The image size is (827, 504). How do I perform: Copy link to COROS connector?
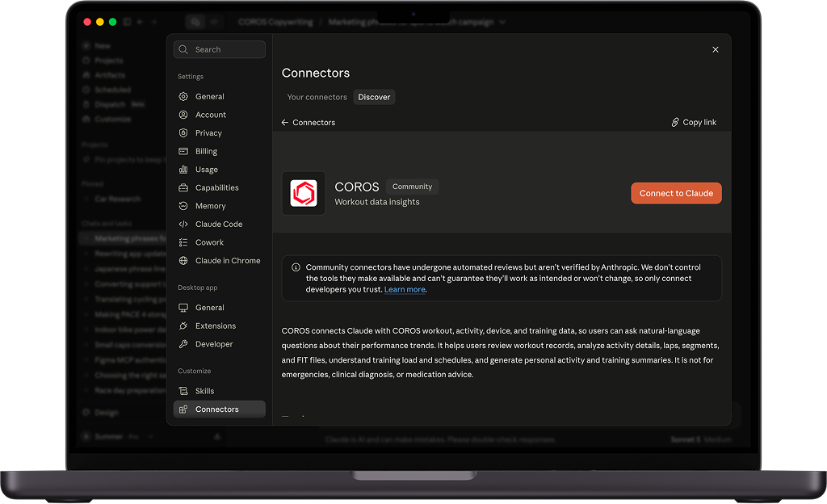(x=694, y=122)
